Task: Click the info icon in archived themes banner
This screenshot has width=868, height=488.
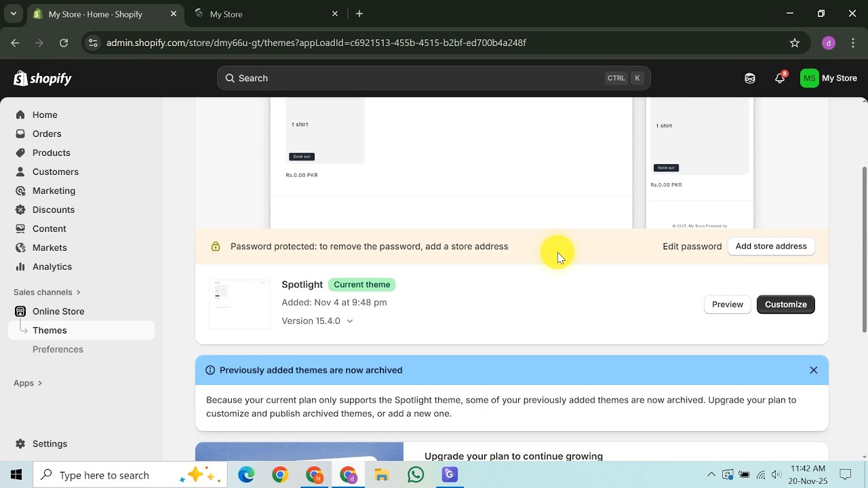Action: pos(210,370)
